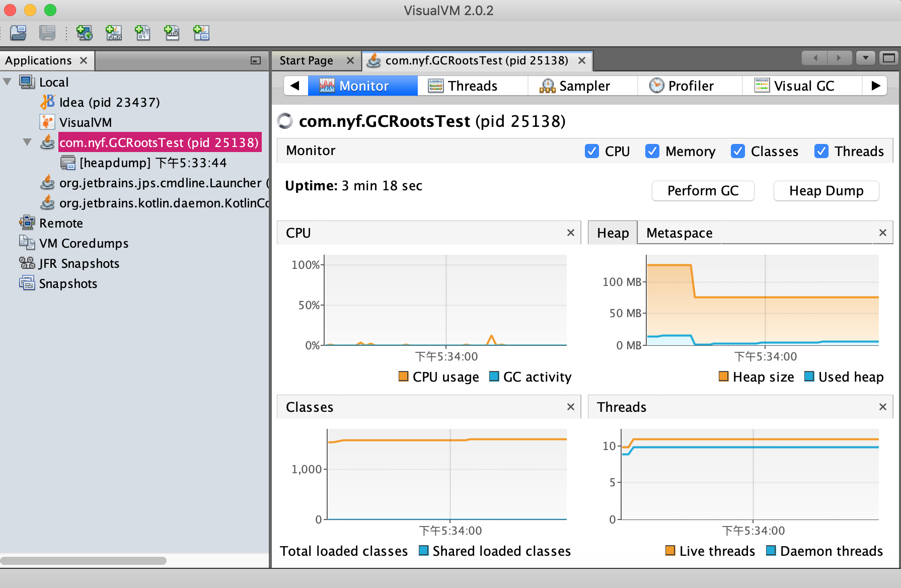Click the heapdump snapshot icon
This screenshot has width=901, height=588.
point(67,162)
